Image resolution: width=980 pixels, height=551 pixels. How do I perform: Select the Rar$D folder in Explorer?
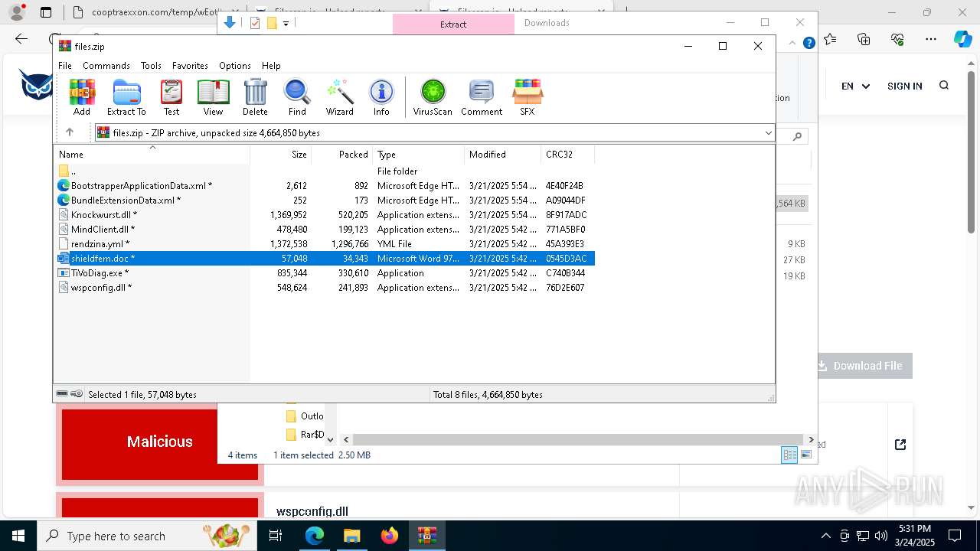coord(305,435)
